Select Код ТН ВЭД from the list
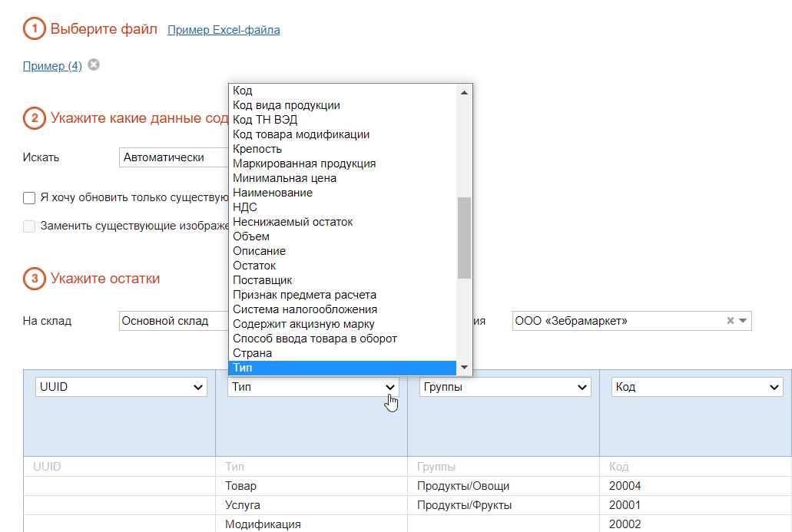This screenshot has height=532, width=792. point(265,120)
